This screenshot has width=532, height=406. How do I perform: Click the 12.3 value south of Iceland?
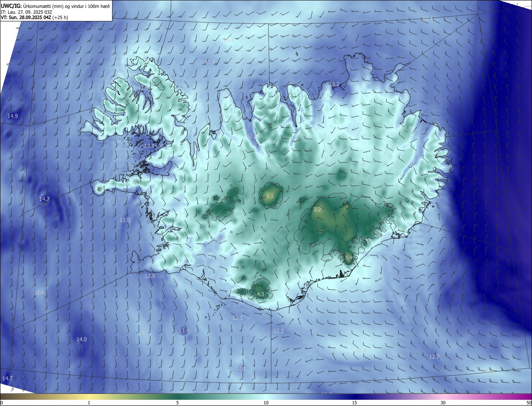click(278, 331)
